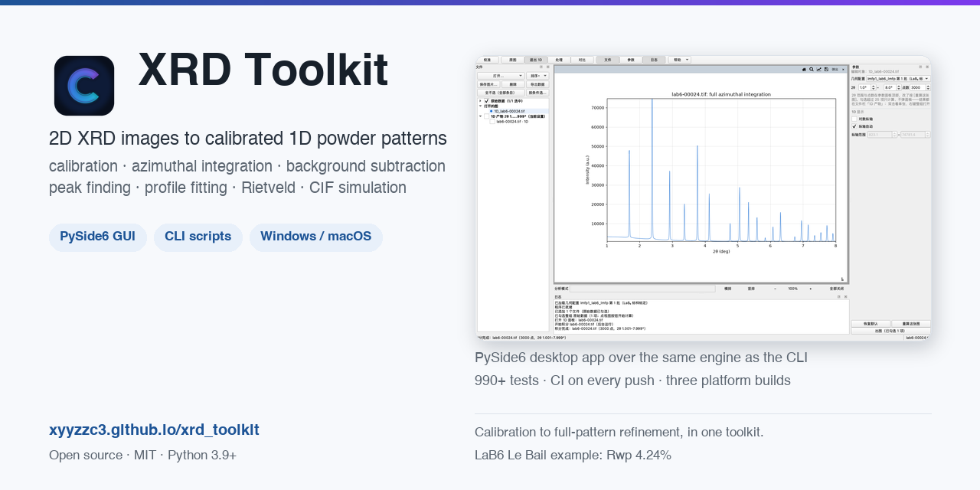
Task: Click the CLI scripts tag pill
Action: coord(198,237)
